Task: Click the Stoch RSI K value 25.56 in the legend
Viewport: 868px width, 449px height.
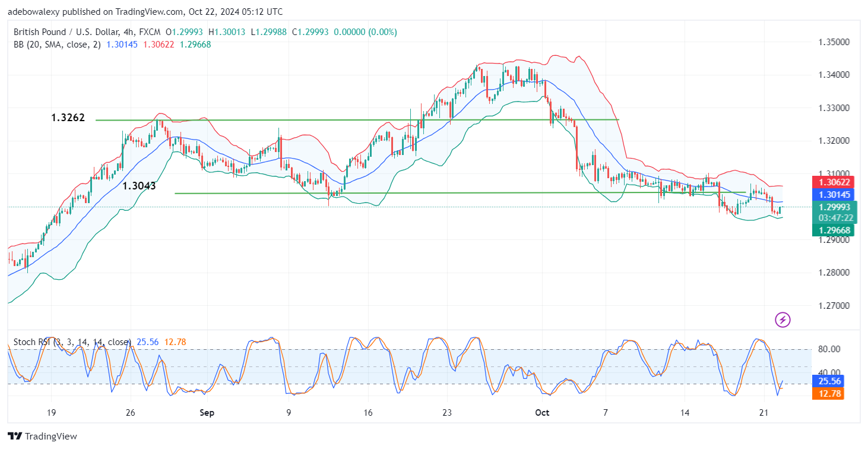Action: coord(147,342)
